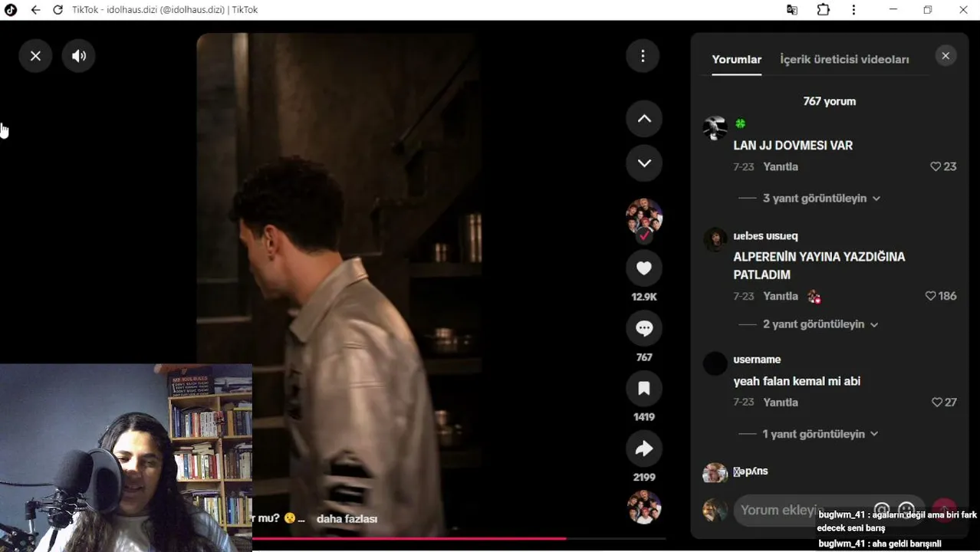Expand 2 yanıt görüntüleyin replies
The image size is (980, 552).
[821, 324]
